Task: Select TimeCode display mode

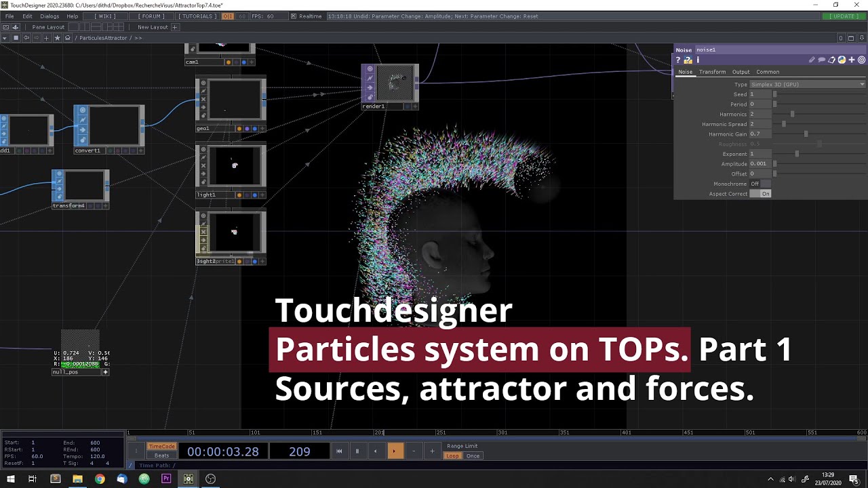Action: [x=161, y=447]
